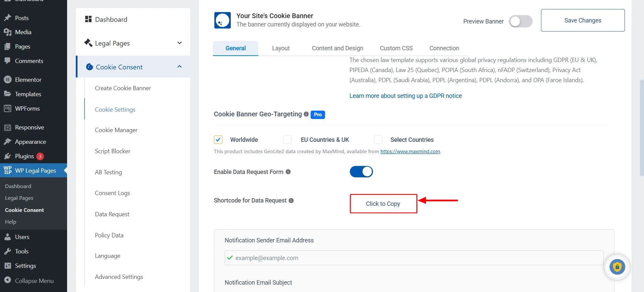Click the Plugins plug icon
Image resolution: width=644 pixels, height=292 pixels.
click(x=8, y=156)
